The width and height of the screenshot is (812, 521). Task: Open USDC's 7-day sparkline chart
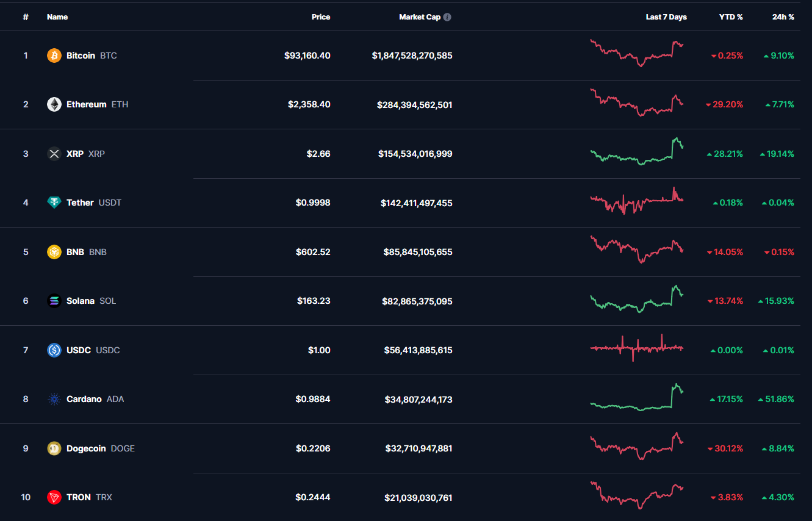637,348
